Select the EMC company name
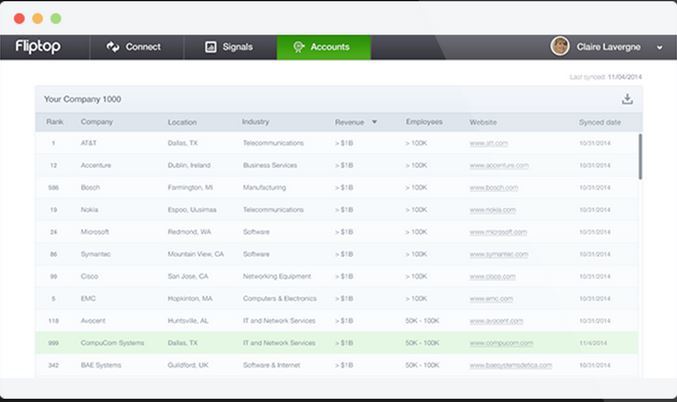The image size is (677, 402). pyautogui.click(x=88, y=299)
